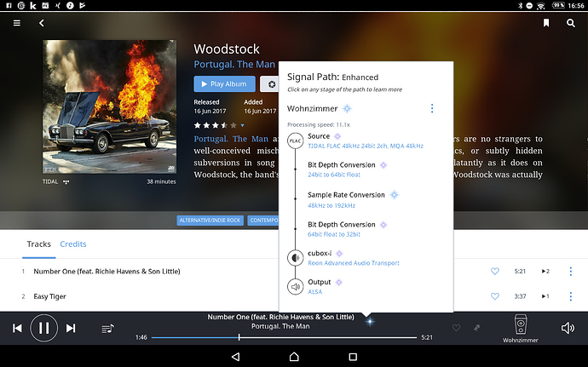Seek using the track progress bar
The height and width of the screenshot is (367, 588).
pos(284,337)
